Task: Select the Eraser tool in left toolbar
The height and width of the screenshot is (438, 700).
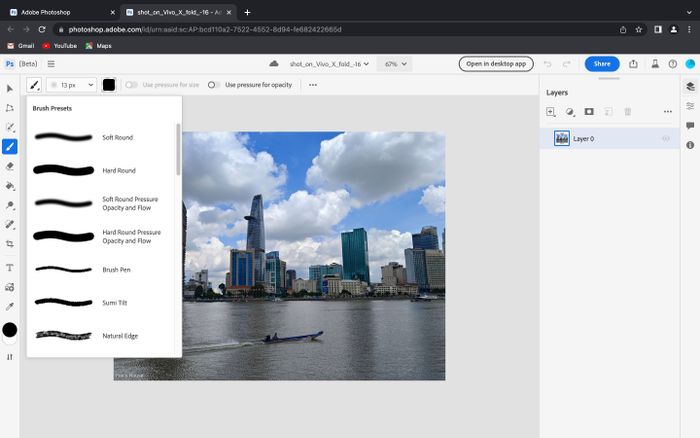Action: [10, 166]
